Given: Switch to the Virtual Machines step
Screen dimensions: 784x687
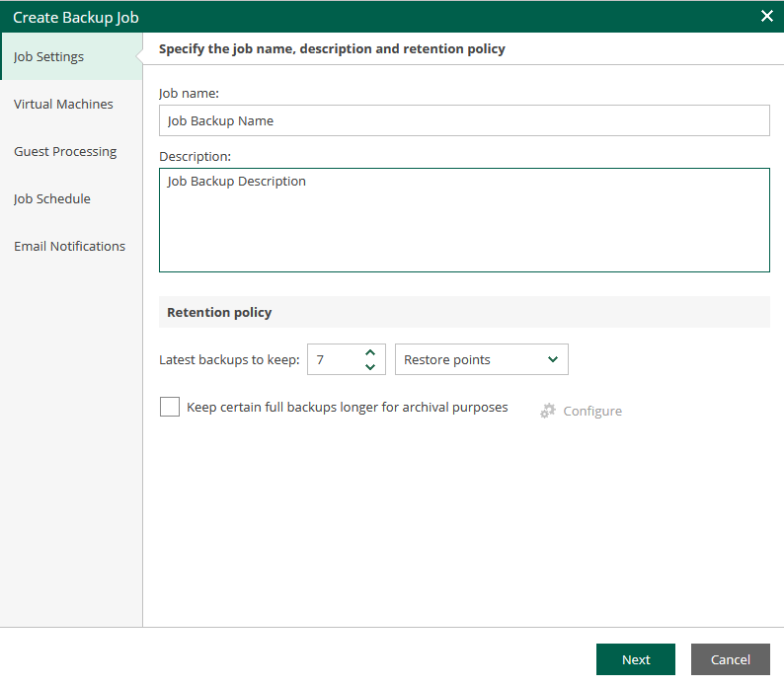Looking at the screenshot, I should click(63, 104).
